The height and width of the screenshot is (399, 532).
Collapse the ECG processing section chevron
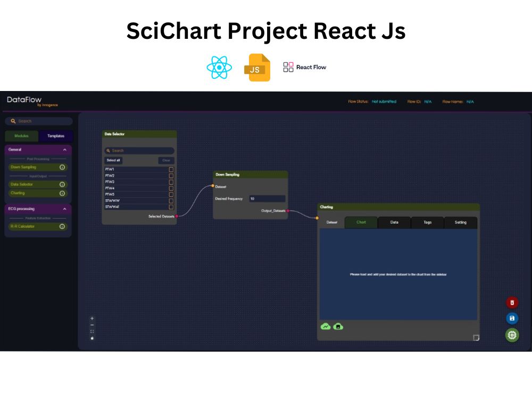click(x=65, y=209)
